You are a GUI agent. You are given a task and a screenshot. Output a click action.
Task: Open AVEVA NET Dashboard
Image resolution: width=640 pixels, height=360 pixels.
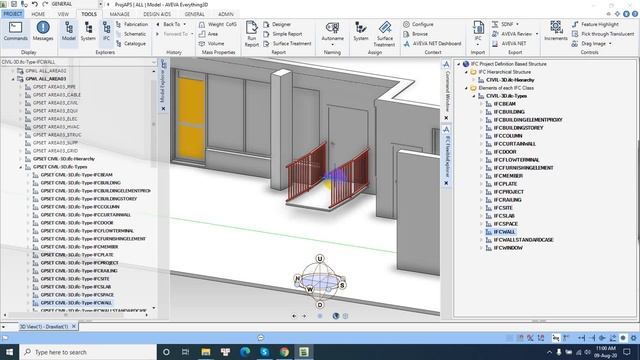[x=432, y=43]
